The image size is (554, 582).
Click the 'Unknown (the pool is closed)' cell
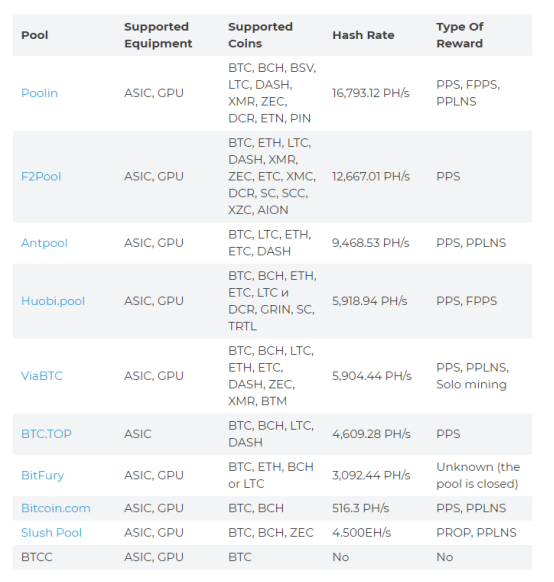click(x=478, y=475)
